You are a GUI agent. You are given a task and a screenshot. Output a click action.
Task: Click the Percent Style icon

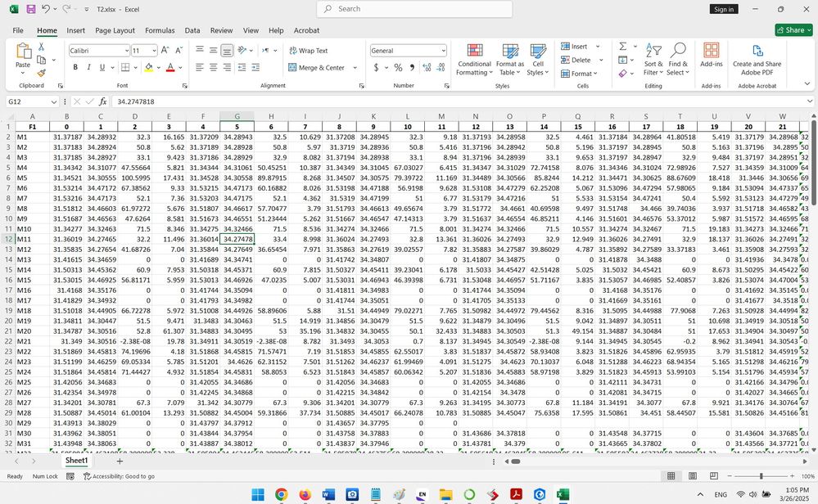tap(398, 68)
